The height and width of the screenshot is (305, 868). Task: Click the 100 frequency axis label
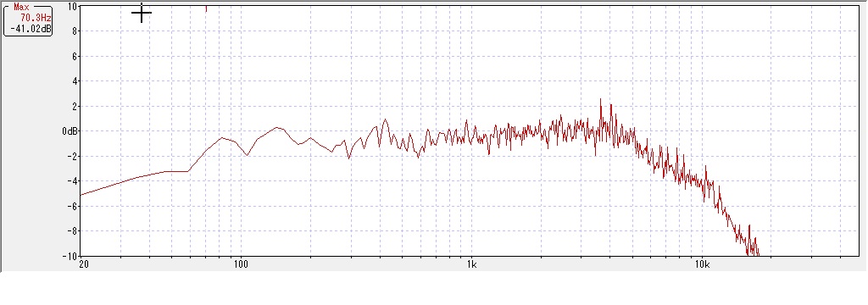[241, 264]
